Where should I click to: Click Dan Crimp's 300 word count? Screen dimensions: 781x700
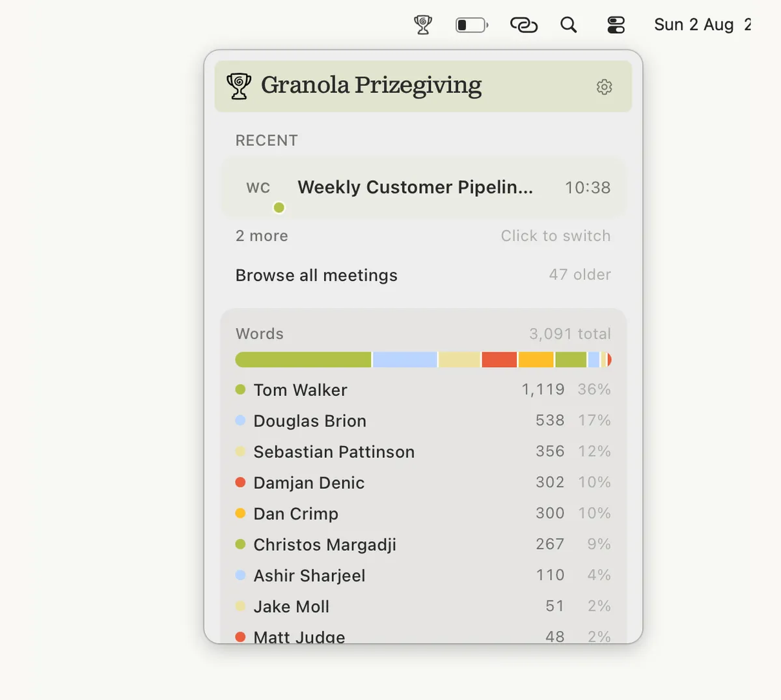click(x=550, y=513)
